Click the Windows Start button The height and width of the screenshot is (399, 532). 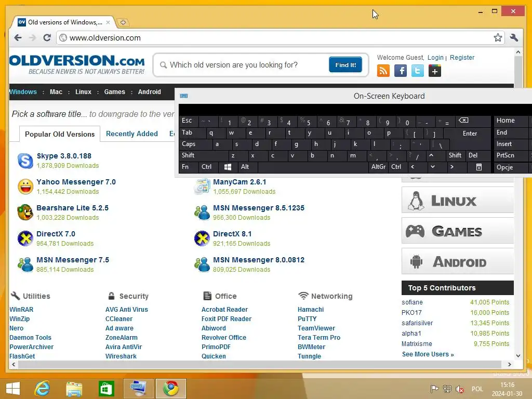(x=13, y=389)
